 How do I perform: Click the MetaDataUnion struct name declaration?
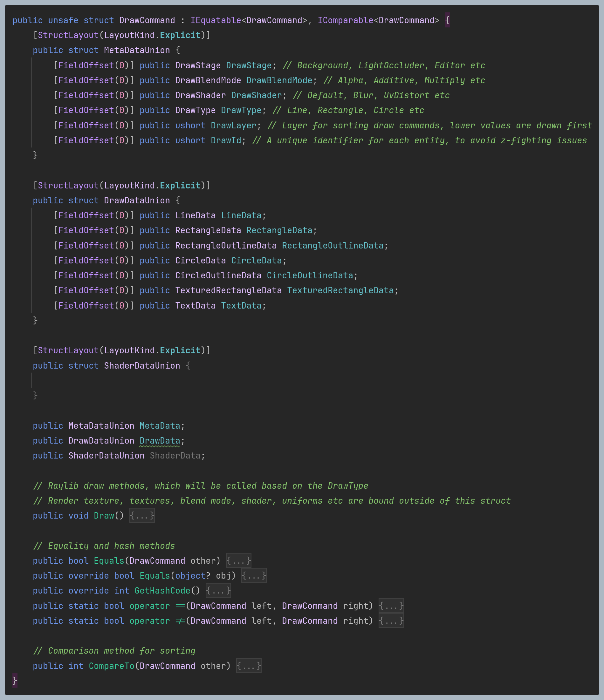coord(137,50)
